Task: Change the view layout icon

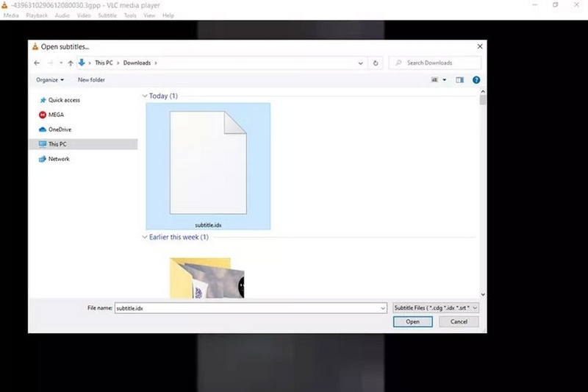Action: tap(434, 80)
